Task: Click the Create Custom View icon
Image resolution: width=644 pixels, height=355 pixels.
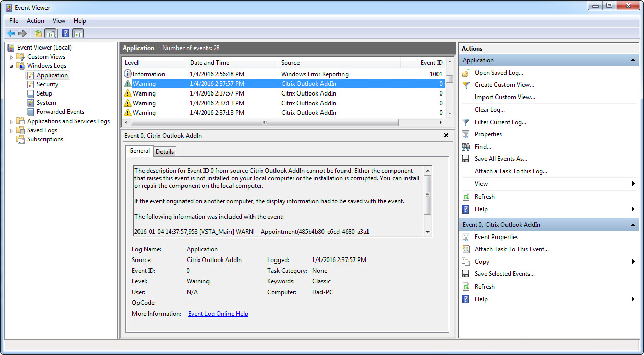Action: tap(466, 85)
